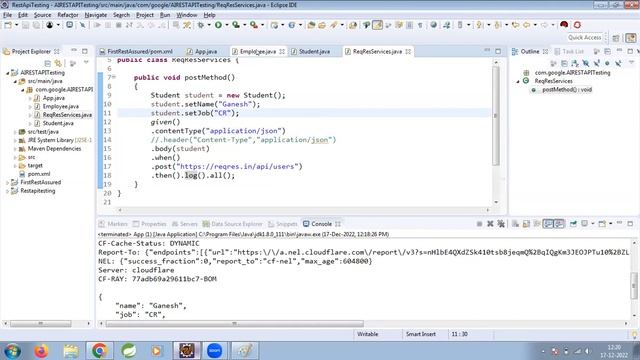Expand the Restapitesting project
This screenshot has width=640, height=360.
pos(7,191)
